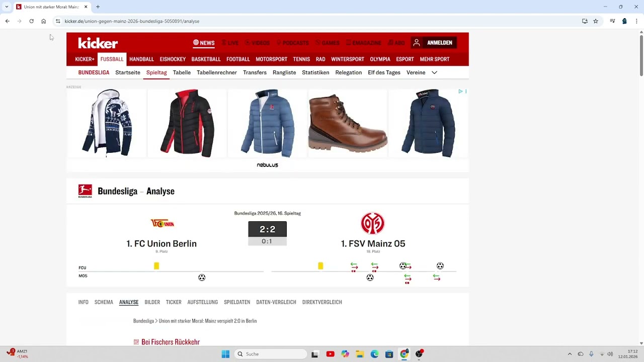Open the Tabelle submenu link
This screenshot has height=362, width=644.
click(182, 72)
